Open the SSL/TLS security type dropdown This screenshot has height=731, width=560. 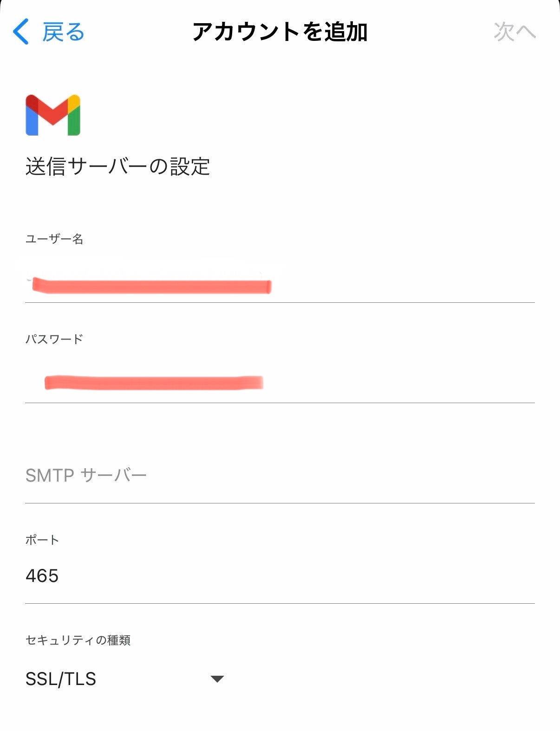coord(125,679)
